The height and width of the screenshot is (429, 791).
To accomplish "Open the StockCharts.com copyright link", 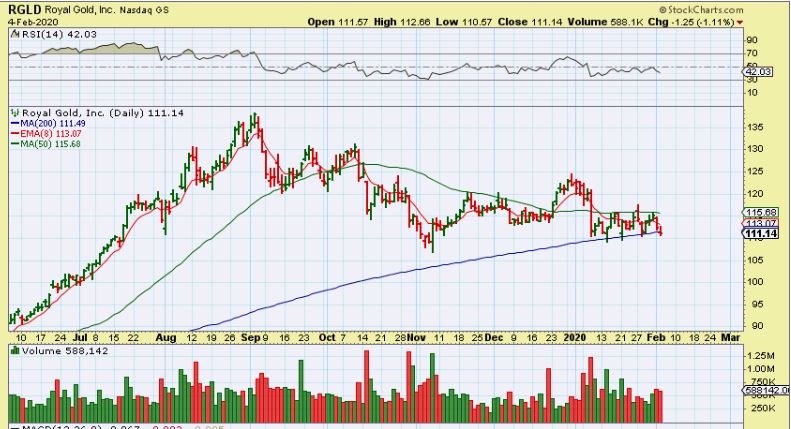I will 701,10.
